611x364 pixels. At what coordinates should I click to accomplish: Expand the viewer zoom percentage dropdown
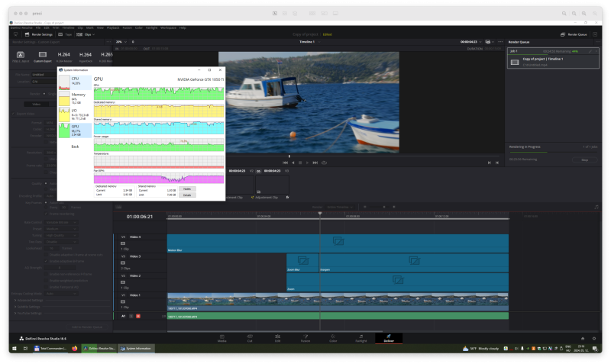(122, 42)
